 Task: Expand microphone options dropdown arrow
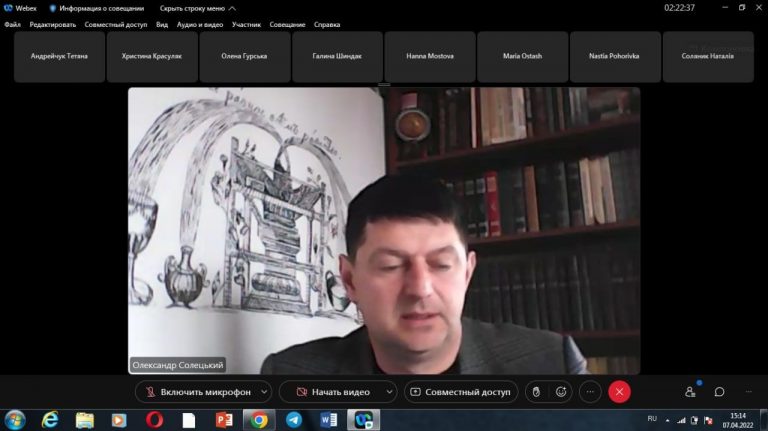[264, 392]
